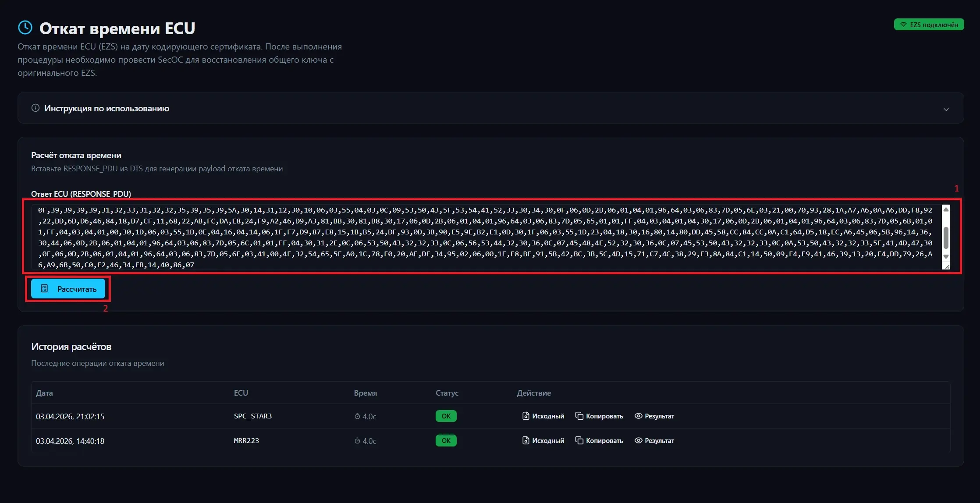Open Исходный for the MRR223 row
980x503 pixels.
click(543, 440)
